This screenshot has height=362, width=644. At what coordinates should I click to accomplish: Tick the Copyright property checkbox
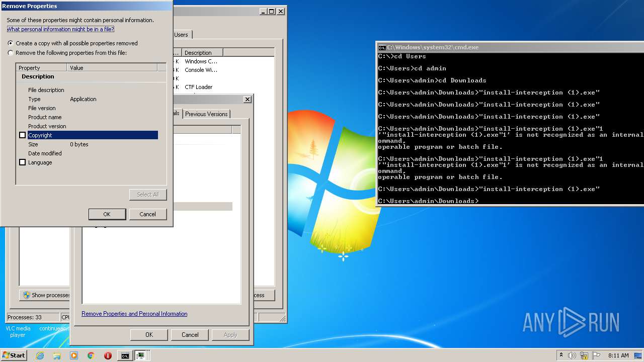coord(22,135)
